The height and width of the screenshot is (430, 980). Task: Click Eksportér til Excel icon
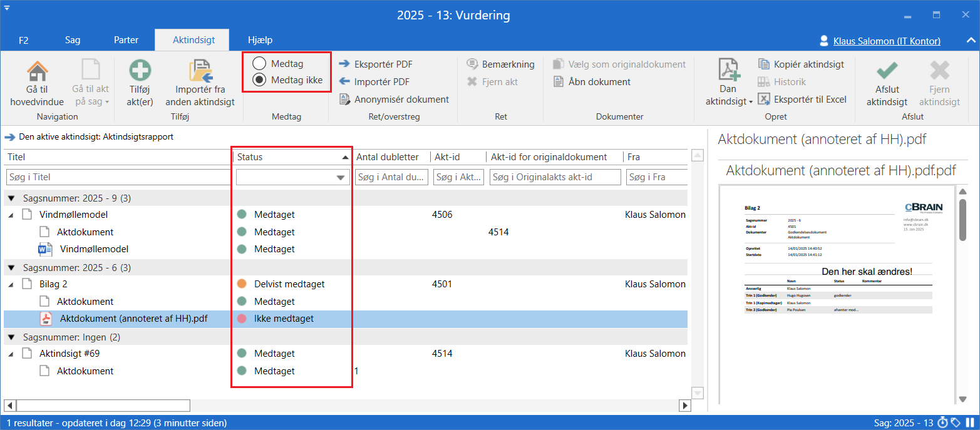tap(763, 99)
